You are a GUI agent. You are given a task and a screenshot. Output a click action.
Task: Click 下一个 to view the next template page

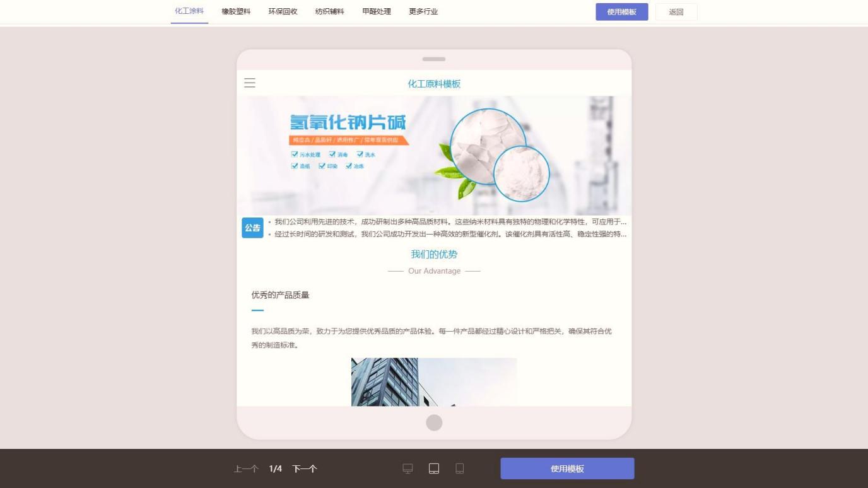[x=304, y=468]
